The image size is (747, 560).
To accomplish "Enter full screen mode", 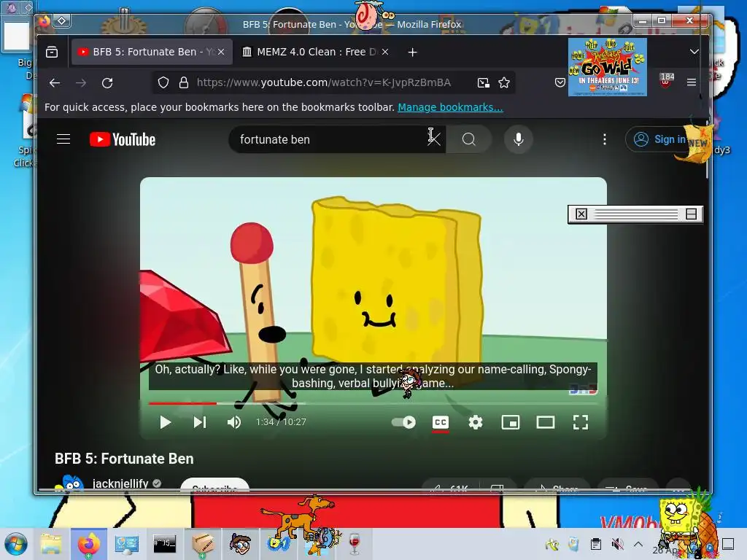I will (580, 422).
